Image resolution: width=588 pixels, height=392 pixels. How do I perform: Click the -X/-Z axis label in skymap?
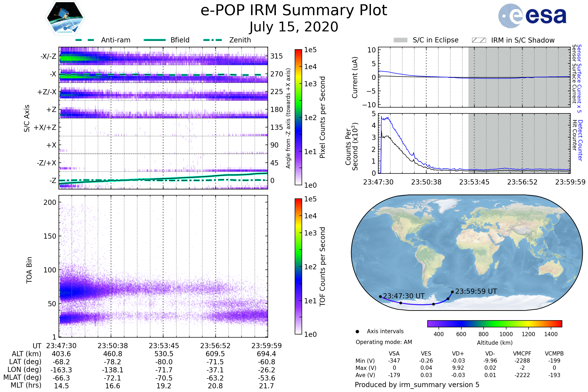(x=48, y=56)
